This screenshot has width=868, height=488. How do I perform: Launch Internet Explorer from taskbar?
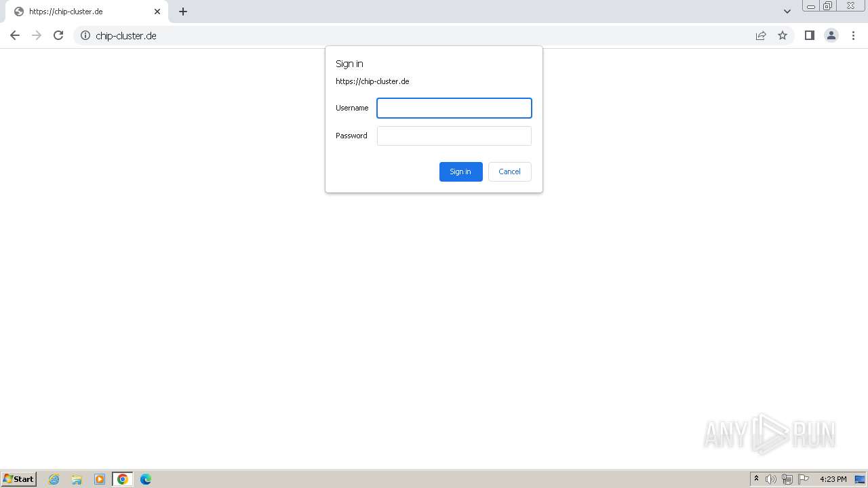[54, 479]
